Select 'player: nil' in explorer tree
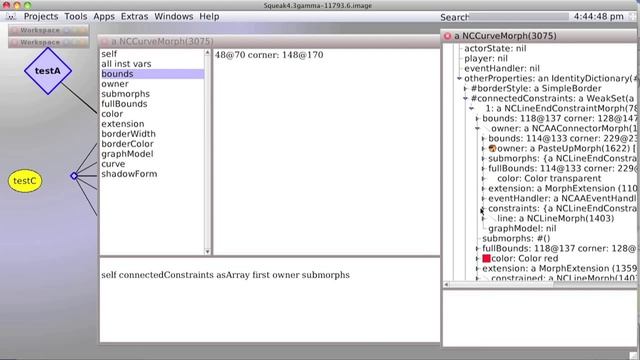This screenshot has height=360, width=640. [486, 58]
